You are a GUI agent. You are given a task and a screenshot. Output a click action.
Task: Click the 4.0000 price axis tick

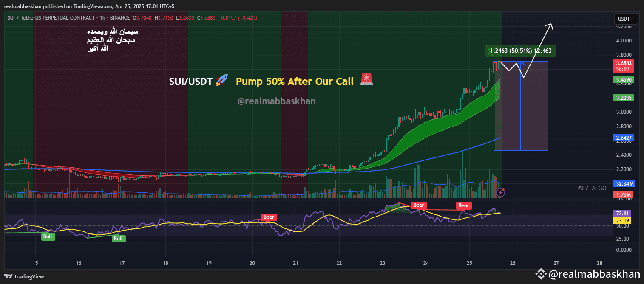click(623, 41)
